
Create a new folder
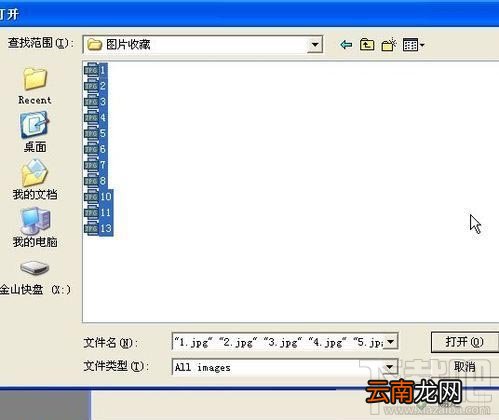389,44
